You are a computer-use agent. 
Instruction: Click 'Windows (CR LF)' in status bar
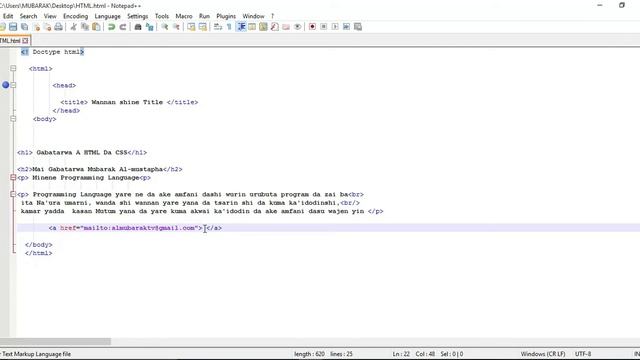tap(543, 354)
